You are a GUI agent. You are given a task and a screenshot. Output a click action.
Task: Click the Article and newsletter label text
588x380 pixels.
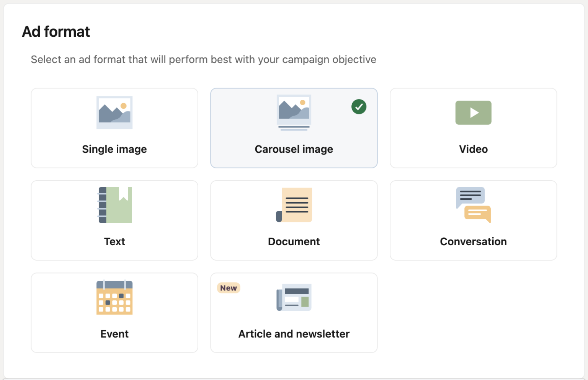pyautogui.click(x=294, y=334)
